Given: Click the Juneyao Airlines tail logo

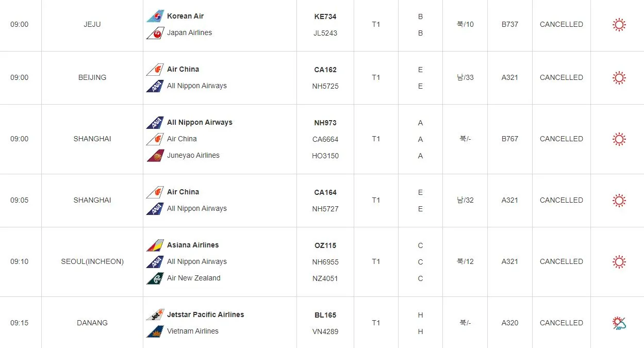Looking at the screenshot, I should (155, 156).
